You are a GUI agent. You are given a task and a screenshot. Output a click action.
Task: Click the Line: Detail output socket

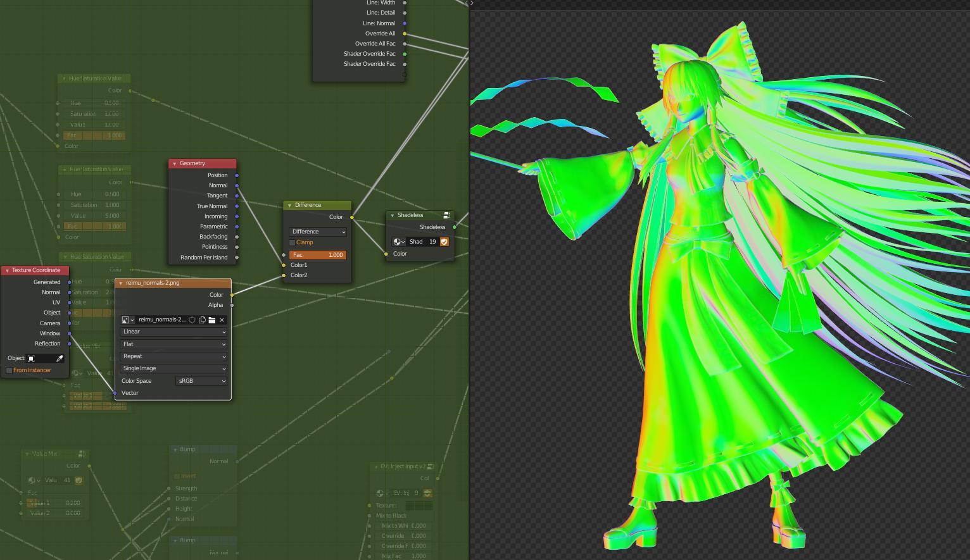click(x=405, y=13)
